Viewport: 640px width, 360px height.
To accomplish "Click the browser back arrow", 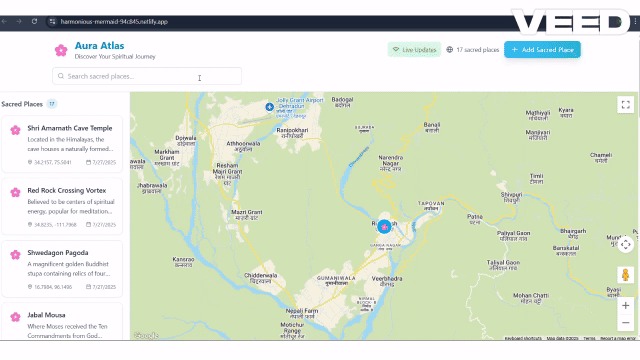I will click(4, 21).
